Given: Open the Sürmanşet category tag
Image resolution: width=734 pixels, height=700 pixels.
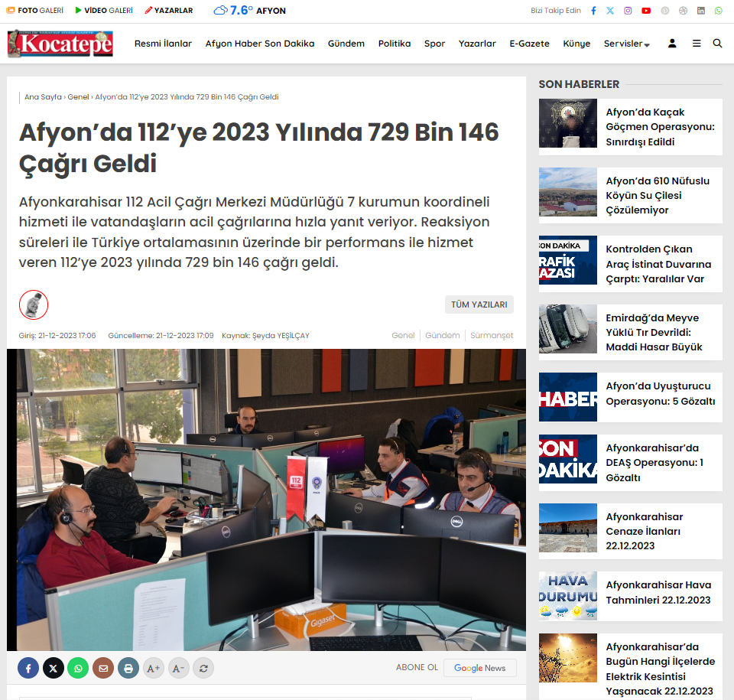Looking at the screenshot, I should click(492, 336).
